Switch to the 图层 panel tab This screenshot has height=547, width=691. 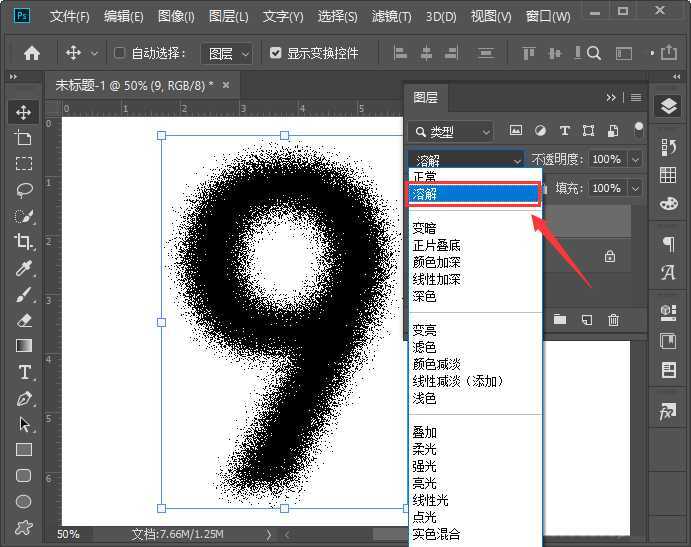point(425,97)
